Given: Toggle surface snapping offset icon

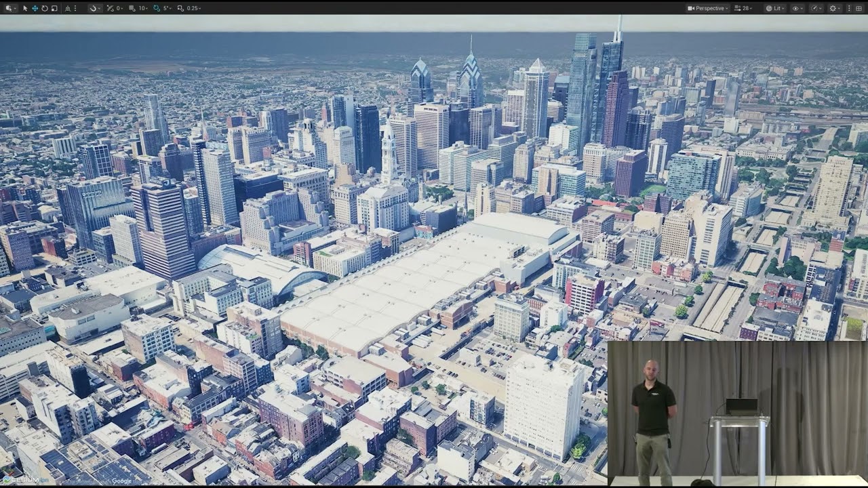Looking at the screenshot, I should 110,8.
